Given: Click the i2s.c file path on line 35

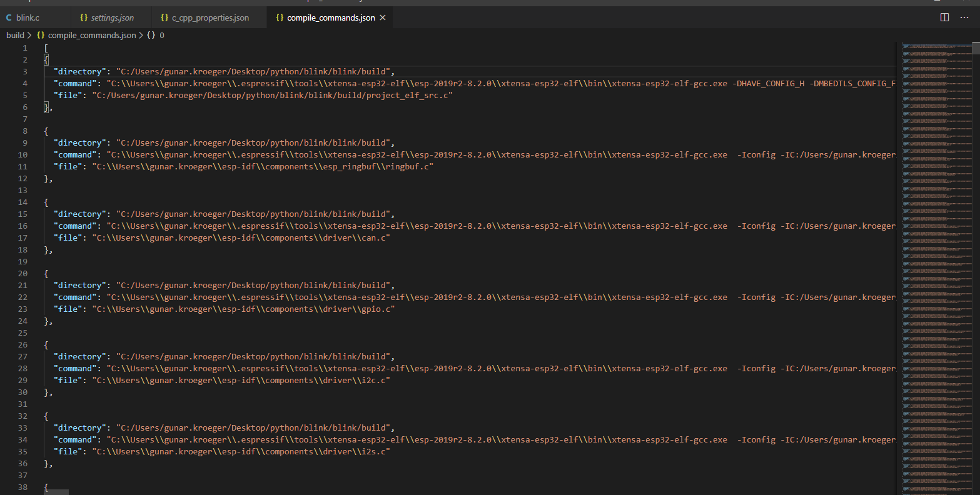Looking at the screenshot, I should coord(241,452).
